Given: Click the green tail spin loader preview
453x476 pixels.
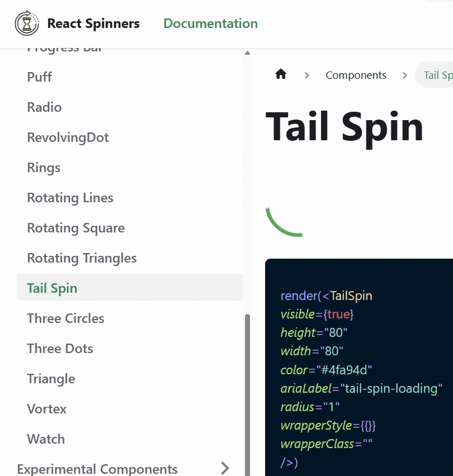Looking at the screenshot, I should pyautogui.click(x=284, y=222).
